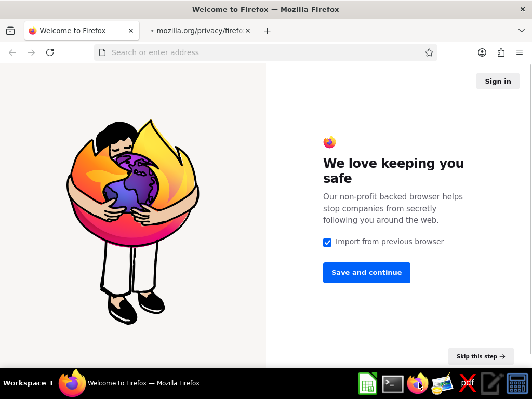Expand the list all tabs dropdown
The image size is (532, 399).
coord(522,31)
